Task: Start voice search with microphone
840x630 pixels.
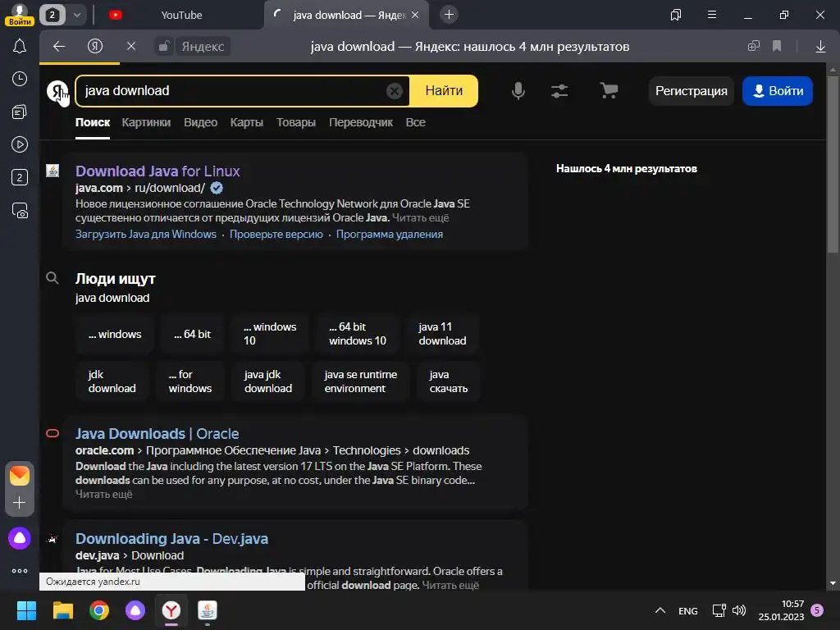Action: pos(518,91)
